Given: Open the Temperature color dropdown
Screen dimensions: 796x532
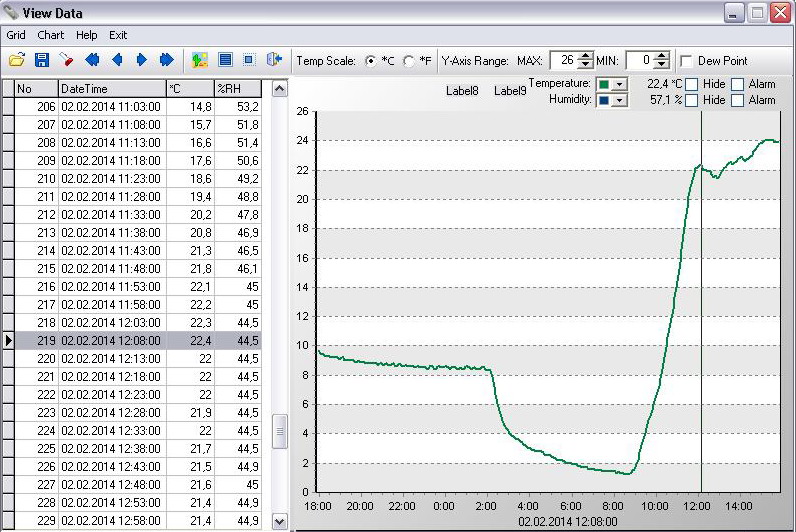Looking at the screenshot, I should click(619, 85).
